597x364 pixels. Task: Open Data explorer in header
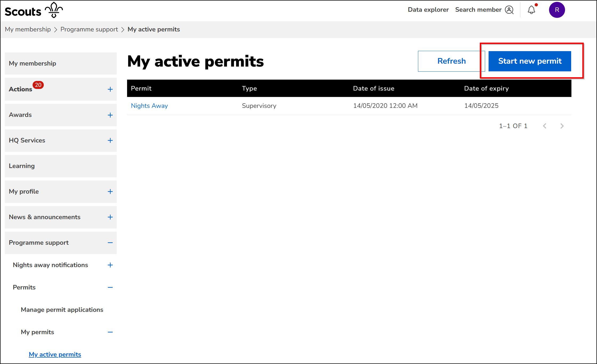point(428,10)
